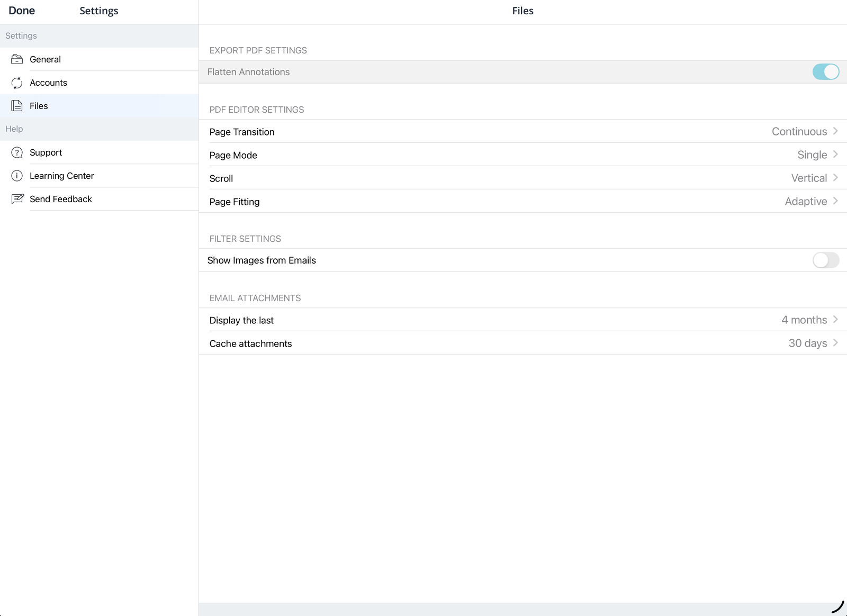Select the Accounts settings item
The image size is (847, 616).
pos(99,83)
